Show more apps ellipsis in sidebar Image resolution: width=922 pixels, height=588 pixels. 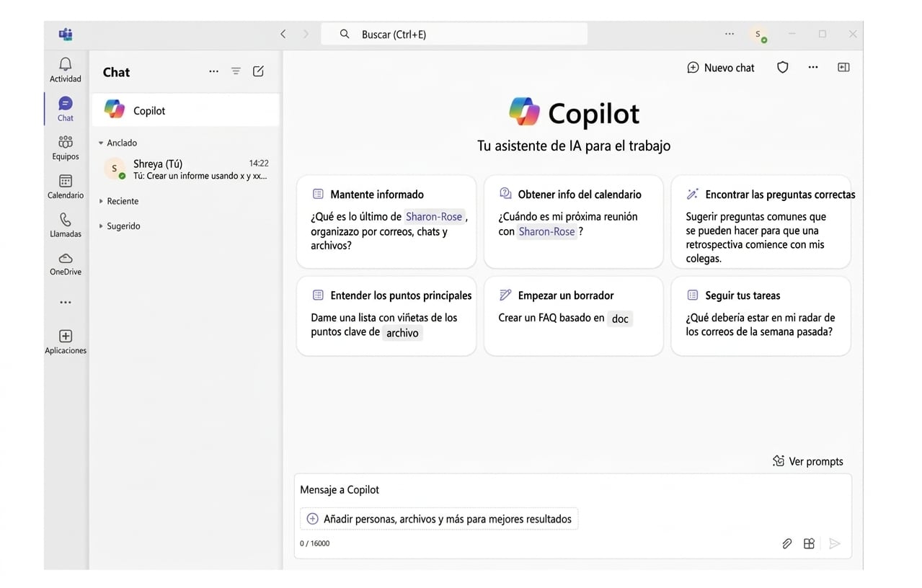coord(65,303)
